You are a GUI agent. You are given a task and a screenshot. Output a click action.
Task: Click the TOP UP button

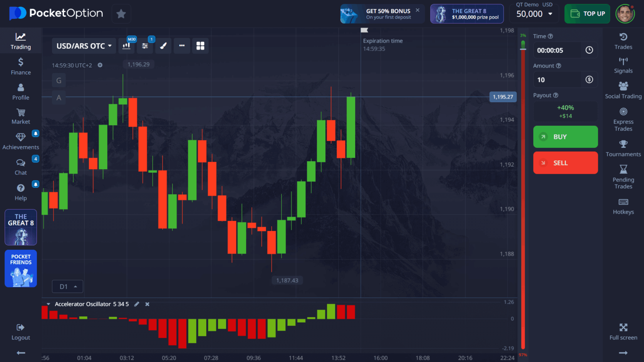(x=587, y=13)
